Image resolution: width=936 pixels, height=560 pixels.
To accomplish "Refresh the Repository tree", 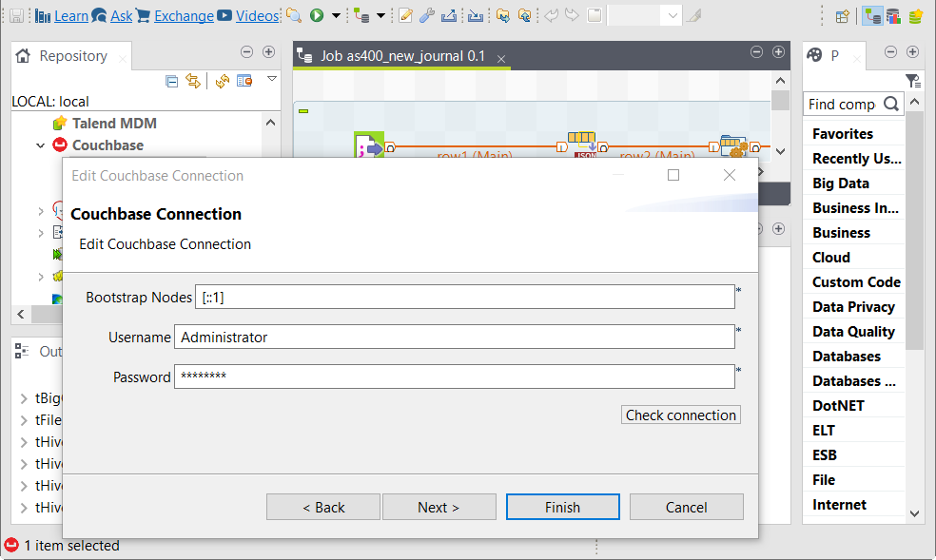I will coord(223,81).
